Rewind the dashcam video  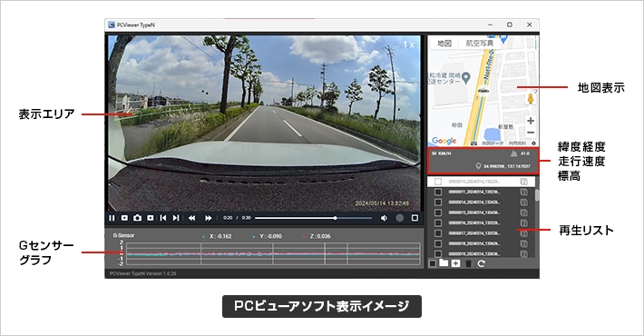[191, 218]
